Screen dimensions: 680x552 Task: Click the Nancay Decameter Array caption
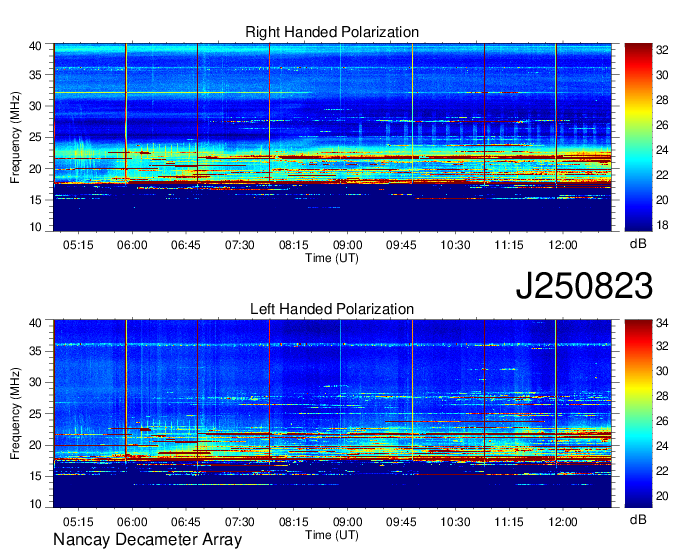147,540
